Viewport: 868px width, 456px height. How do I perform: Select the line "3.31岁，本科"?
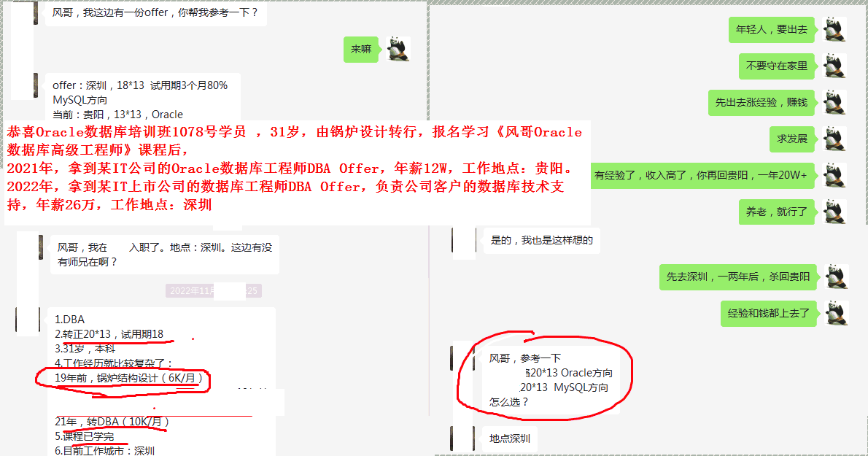point(85,349)
